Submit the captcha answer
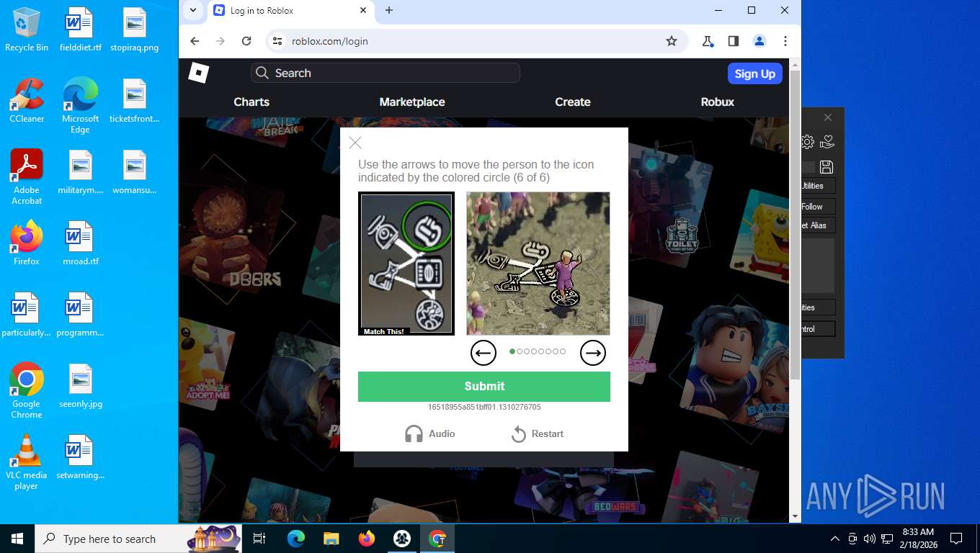 pyautogui.click(x=484, y=387)
